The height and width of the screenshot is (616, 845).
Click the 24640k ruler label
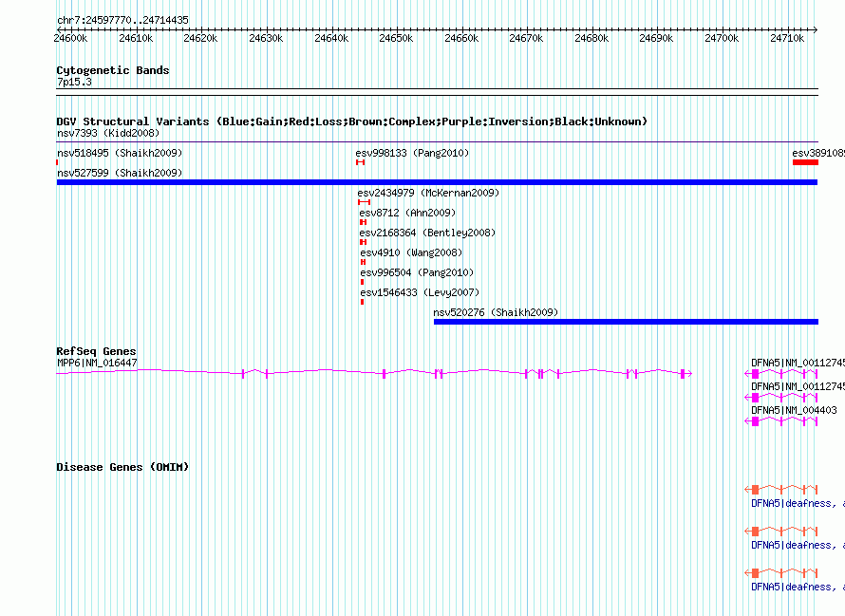click(x=331, y=38)
